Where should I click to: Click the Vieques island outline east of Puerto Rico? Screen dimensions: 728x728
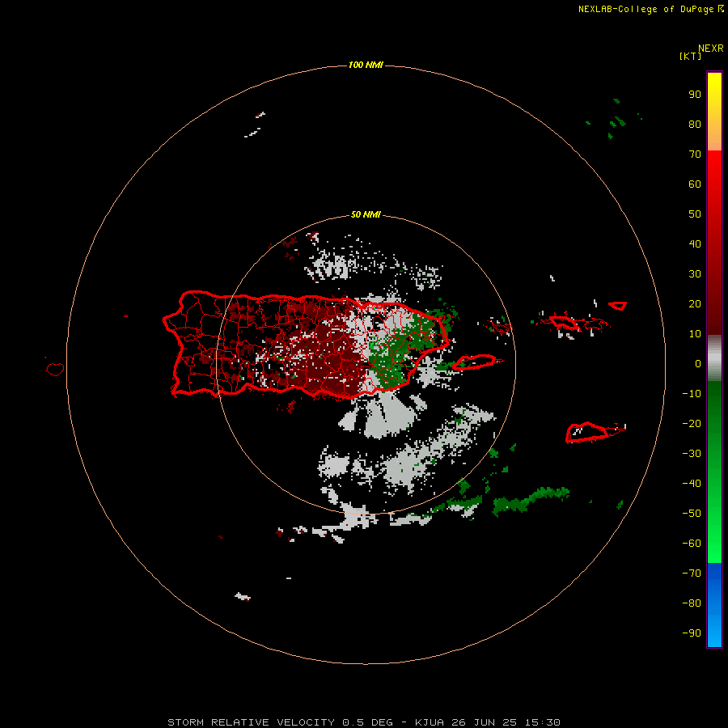tap(475, 362)
